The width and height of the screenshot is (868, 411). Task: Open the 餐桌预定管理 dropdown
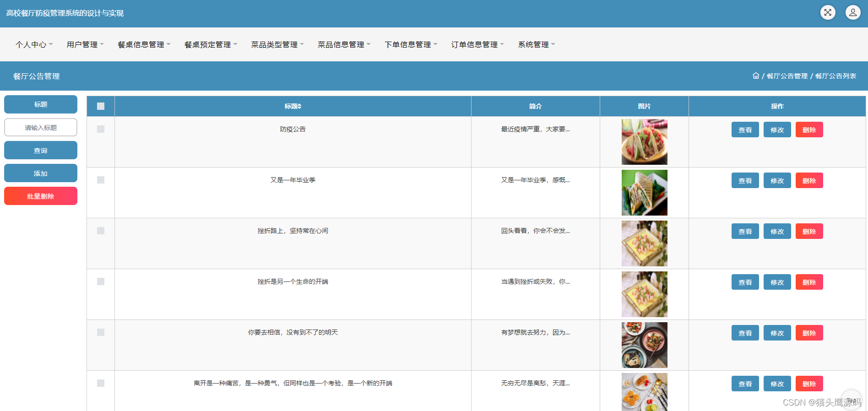click(x=211, y=44)
